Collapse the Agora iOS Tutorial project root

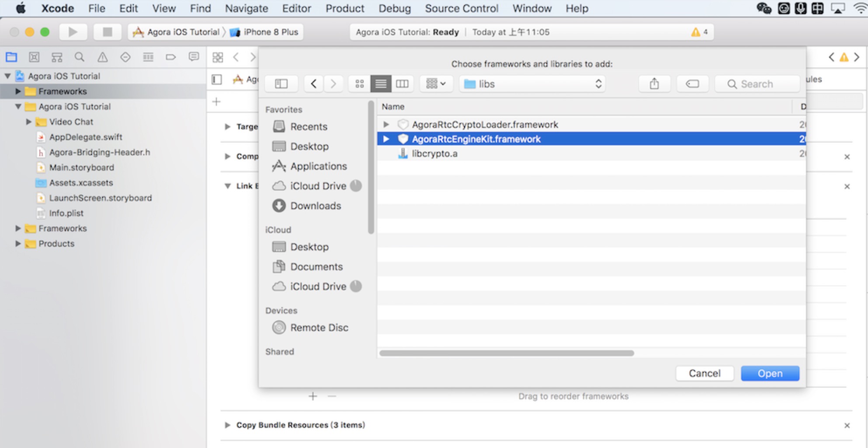(x=7, y=76)
